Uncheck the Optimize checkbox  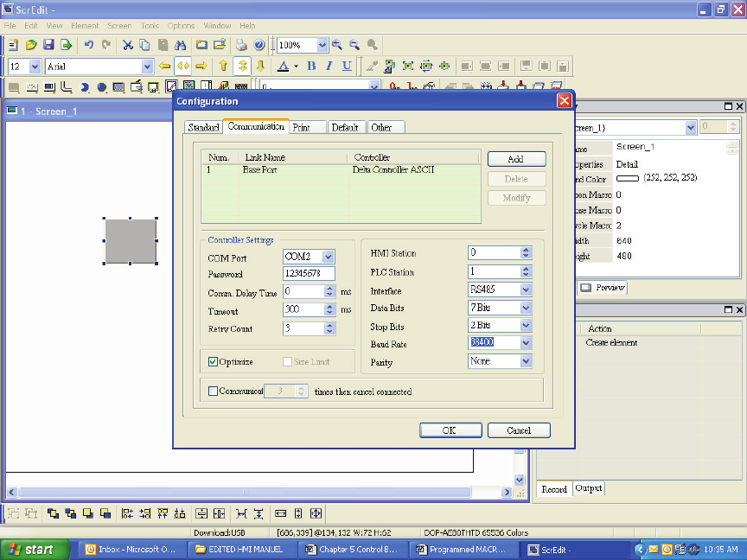tap(214, 361)
